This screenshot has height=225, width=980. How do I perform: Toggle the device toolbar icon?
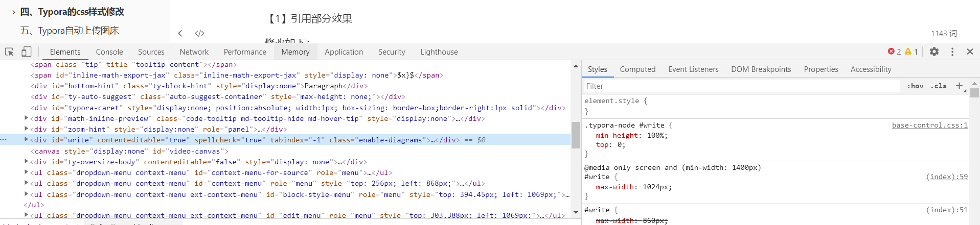(27, 52)
